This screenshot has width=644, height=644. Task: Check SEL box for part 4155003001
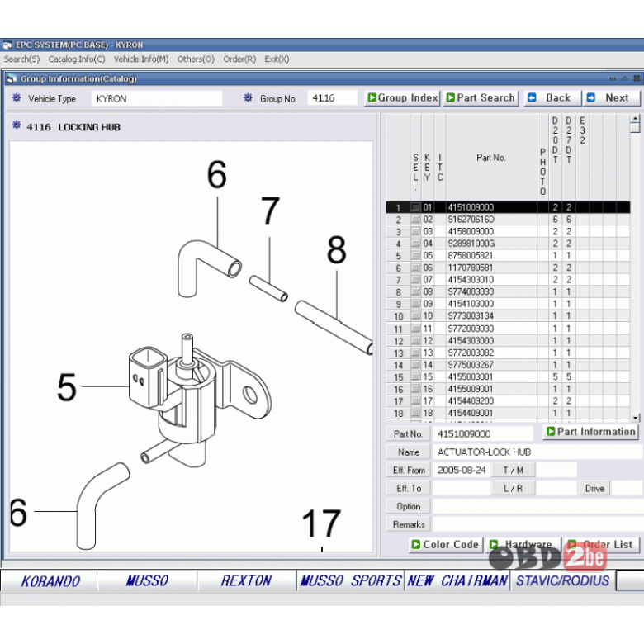(415, 377)
